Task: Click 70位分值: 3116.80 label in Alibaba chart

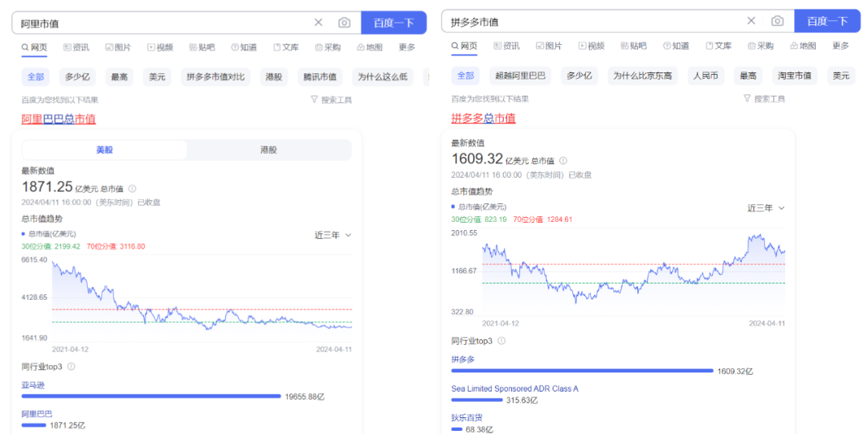Action: [116, 246]
